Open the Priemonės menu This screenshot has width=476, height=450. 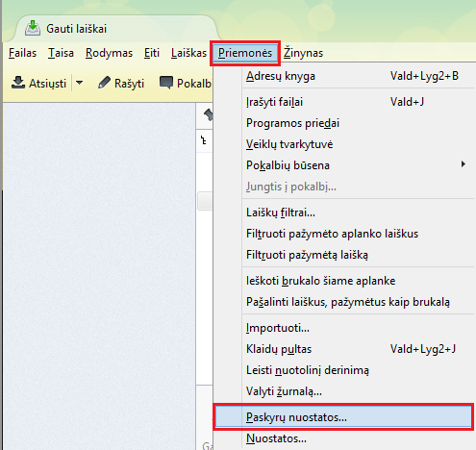click(x=245, y=53)
